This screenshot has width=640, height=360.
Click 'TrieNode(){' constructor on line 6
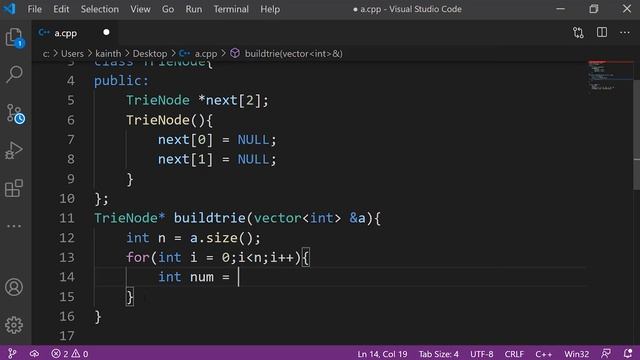click(x=169, y=120)
